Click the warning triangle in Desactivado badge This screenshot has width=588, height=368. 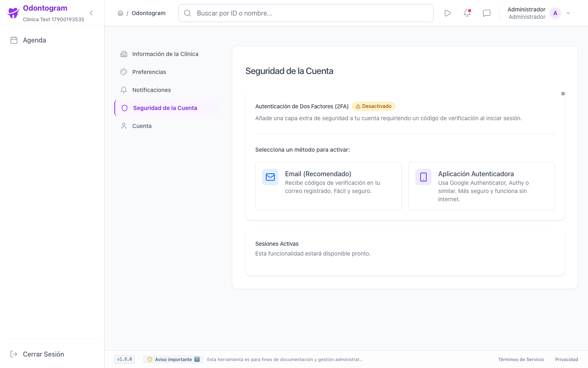358,106
